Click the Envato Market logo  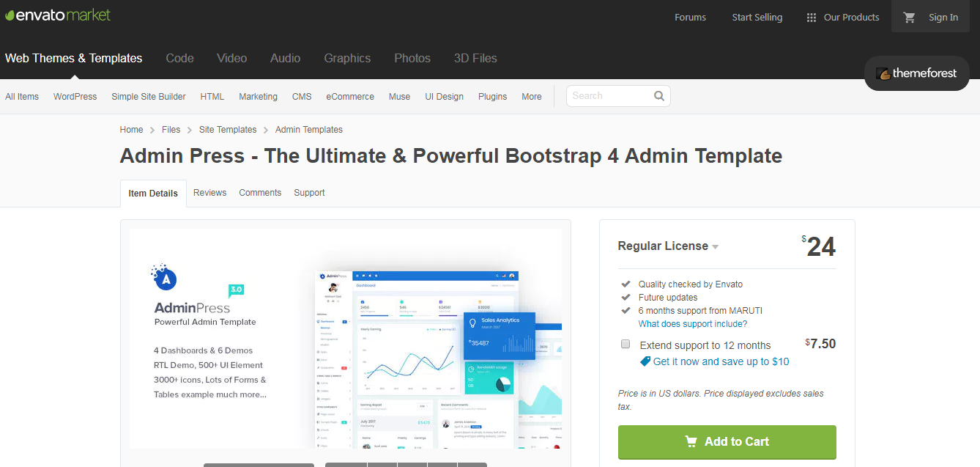(x=58, y=15)
